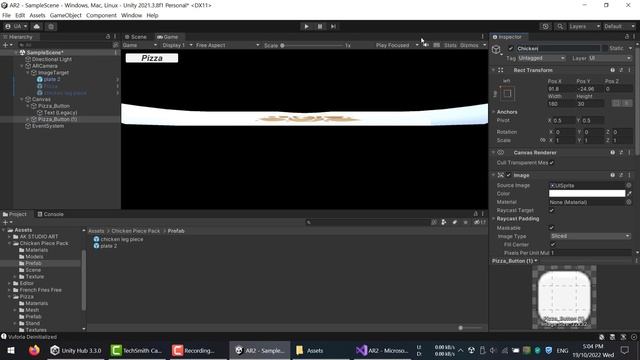Toggle the Stats overlay in the Game view
This screenshot has height=360, width=640.
tap(450, 45)
